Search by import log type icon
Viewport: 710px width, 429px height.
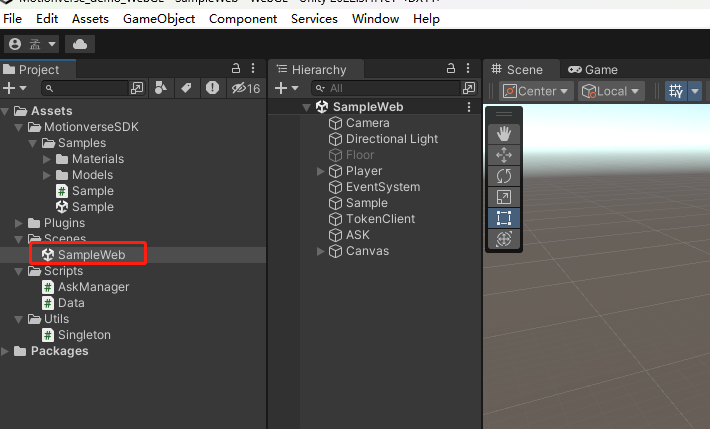tap(212, 88)
